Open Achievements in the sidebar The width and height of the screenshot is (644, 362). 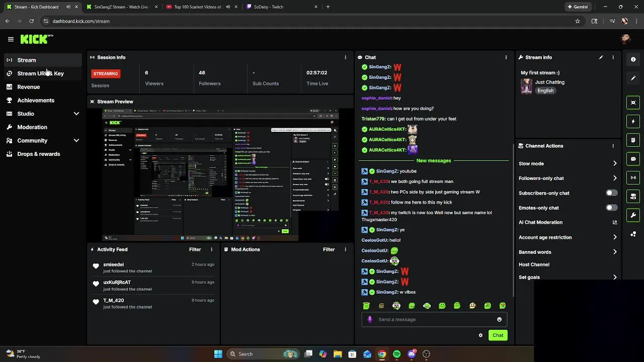(43, 101)
